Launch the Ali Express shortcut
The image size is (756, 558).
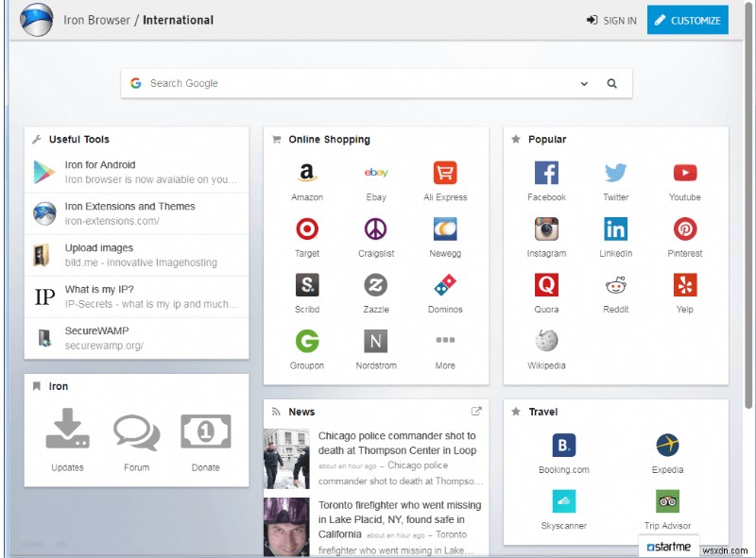[445, 173]
